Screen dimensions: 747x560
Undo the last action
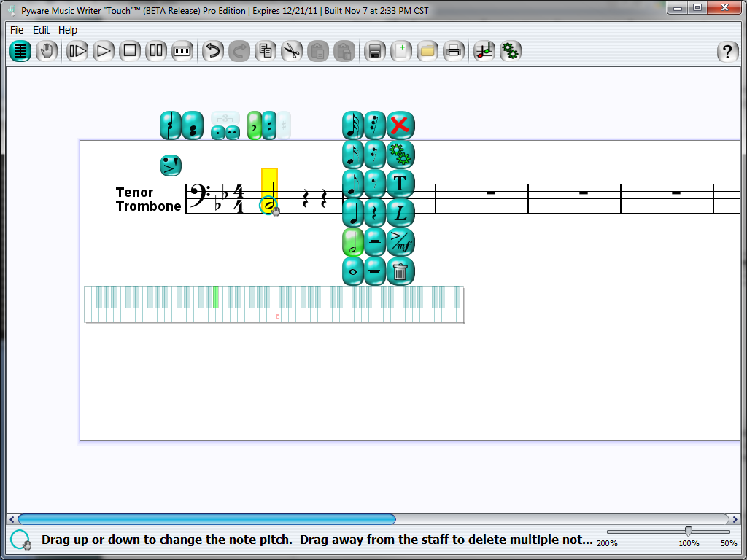[212, 51]
